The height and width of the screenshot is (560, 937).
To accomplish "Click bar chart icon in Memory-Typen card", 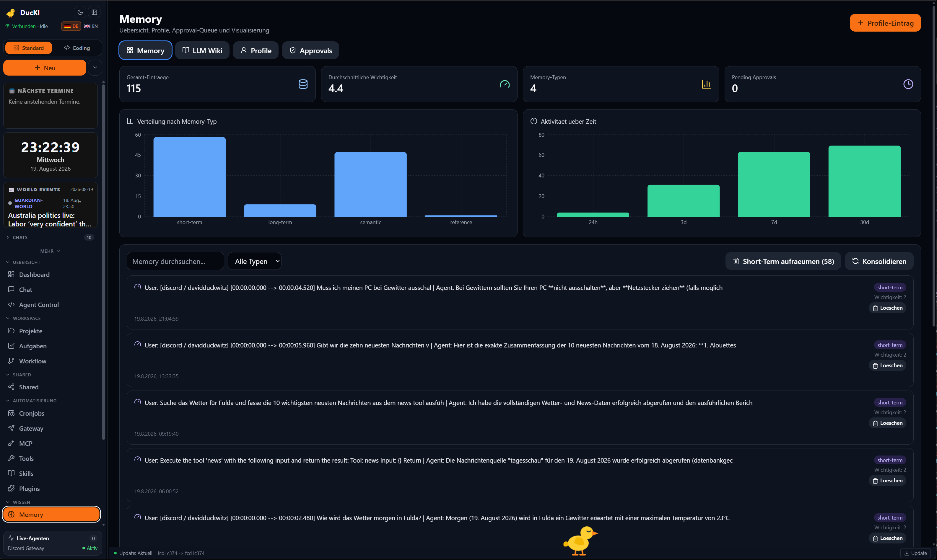I will (x=706, y=84).
